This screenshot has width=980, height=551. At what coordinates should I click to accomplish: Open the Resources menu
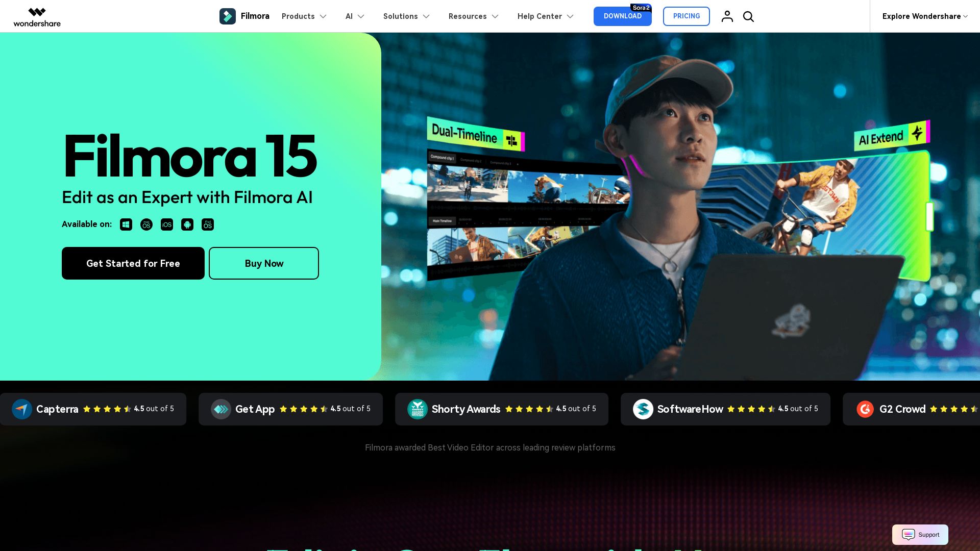[474, 16]
